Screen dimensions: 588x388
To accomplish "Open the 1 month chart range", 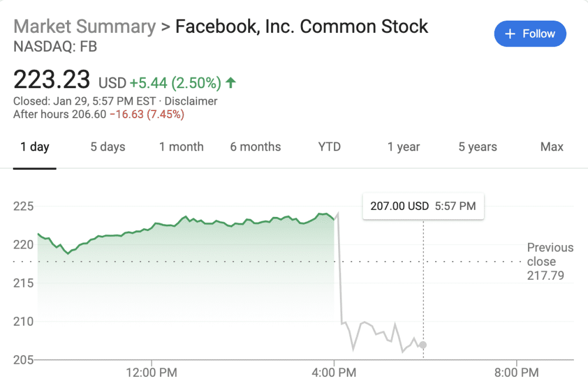I will 181,147.
